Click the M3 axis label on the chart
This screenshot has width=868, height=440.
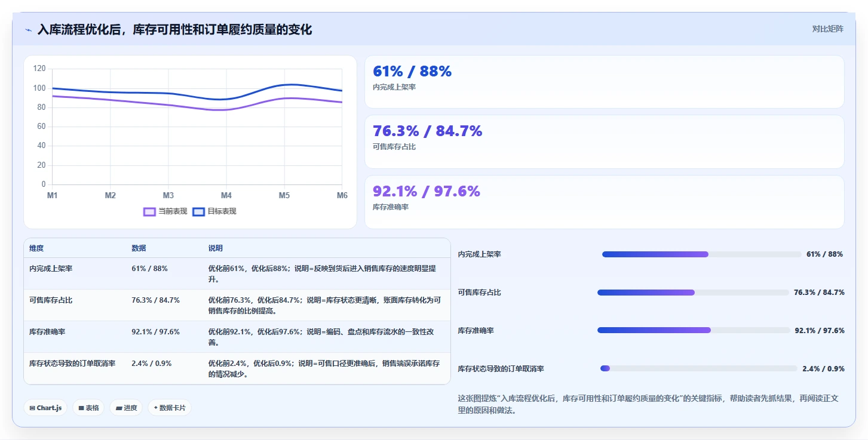[x=168, y=196]
